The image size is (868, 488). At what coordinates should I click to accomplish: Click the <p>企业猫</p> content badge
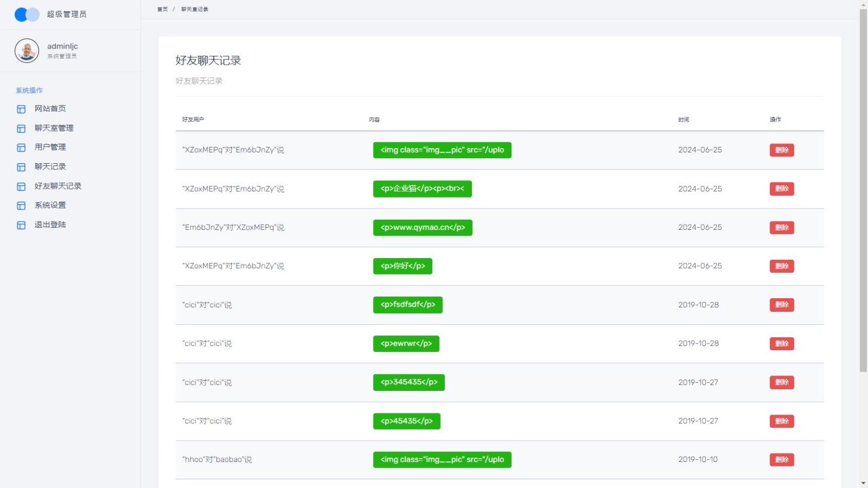[422, 189]
